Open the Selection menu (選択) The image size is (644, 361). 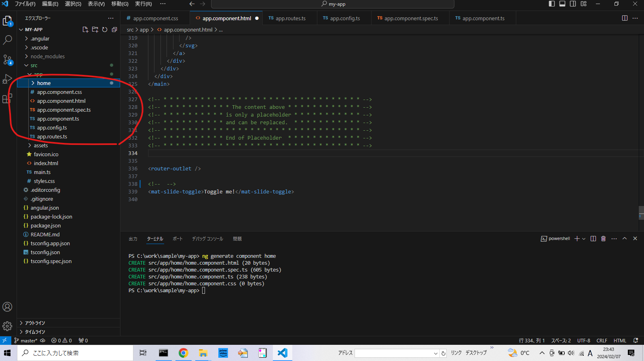coord(73,4)
